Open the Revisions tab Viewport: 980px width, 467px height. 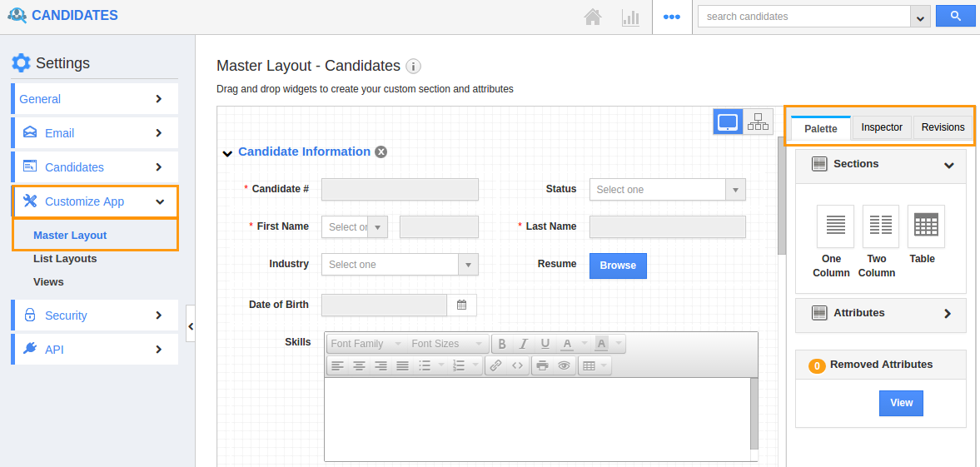(943, 127)
